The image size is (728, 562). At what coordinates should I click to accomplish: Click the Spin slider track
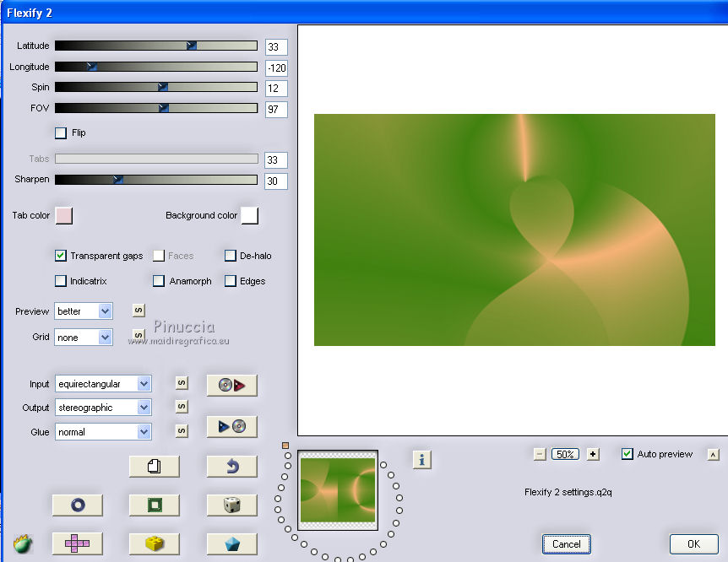tap(156, 87)
